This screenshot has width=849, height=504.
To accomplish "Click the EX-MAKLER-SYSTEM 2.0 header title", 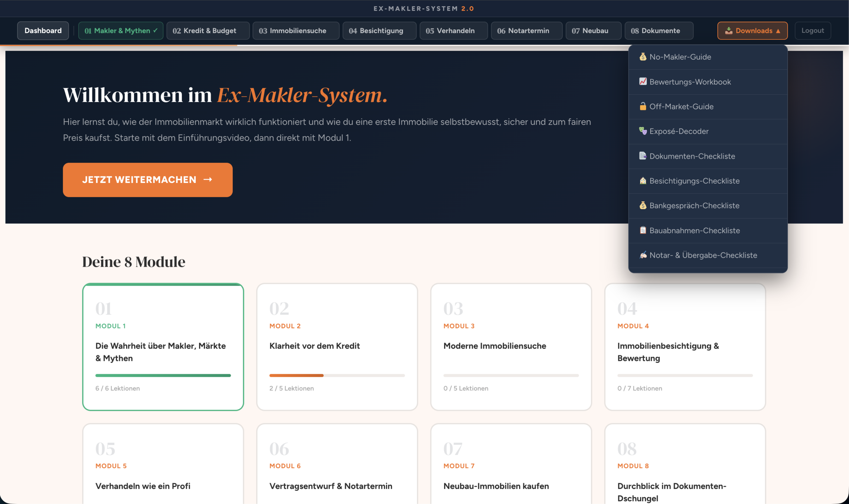I will pos(424,9).
